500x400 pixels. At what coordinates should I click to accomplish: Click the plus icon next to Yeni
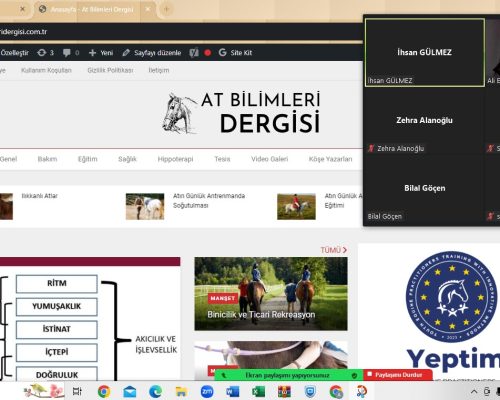tap(92, 53)
